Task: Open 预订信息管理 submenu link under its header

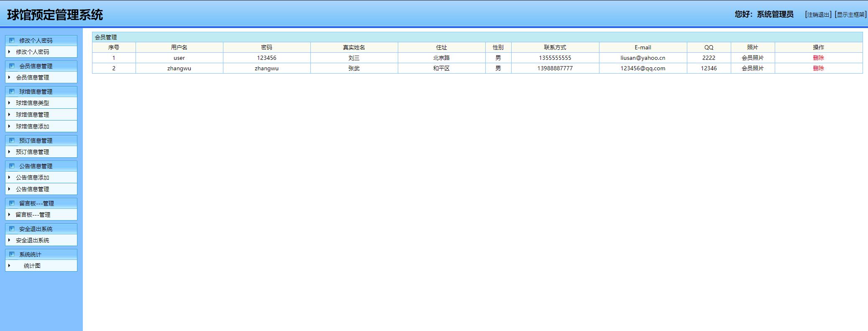Action: click(x=33, y=152)
